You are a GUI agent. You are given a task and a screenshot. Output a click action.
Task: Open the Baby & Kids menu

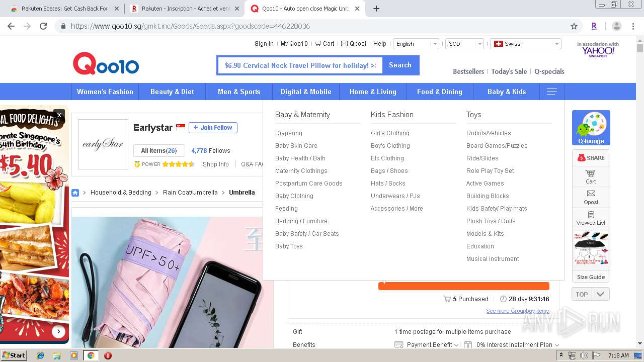click(x=507, y=92)
